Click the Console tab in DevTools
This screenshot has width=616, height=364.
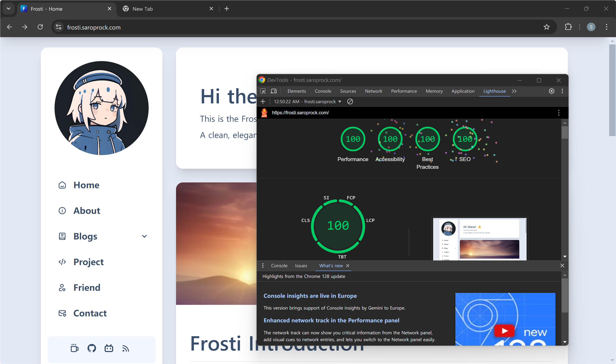[323, 91]
